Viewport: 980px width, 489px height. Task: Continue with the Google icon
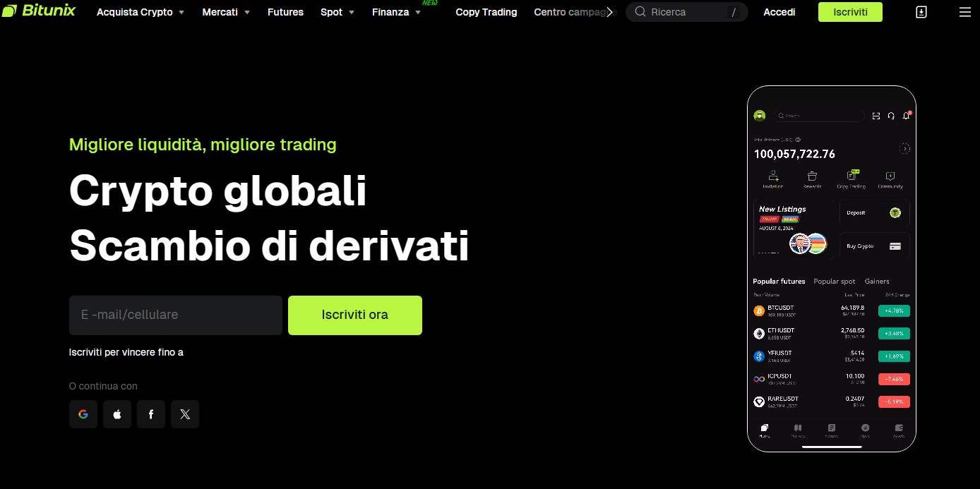click(83, 414)
